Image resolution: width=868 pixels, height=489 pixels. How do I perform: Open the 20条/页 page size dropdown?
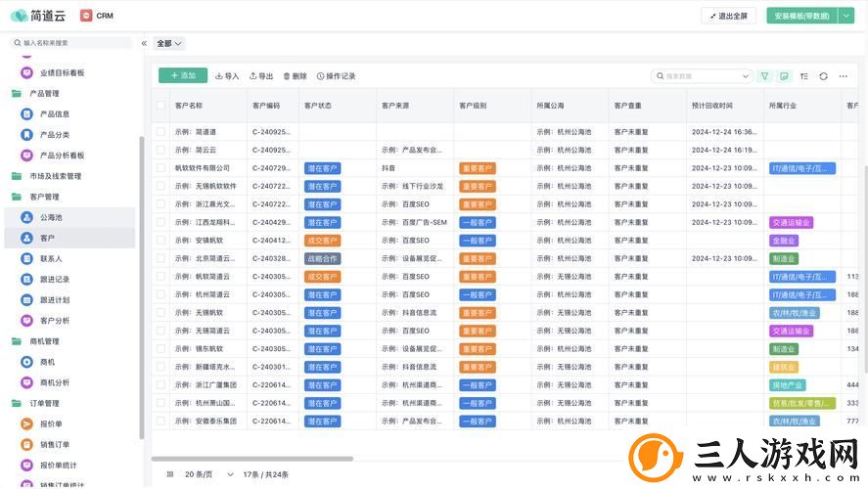click(209, 474)
